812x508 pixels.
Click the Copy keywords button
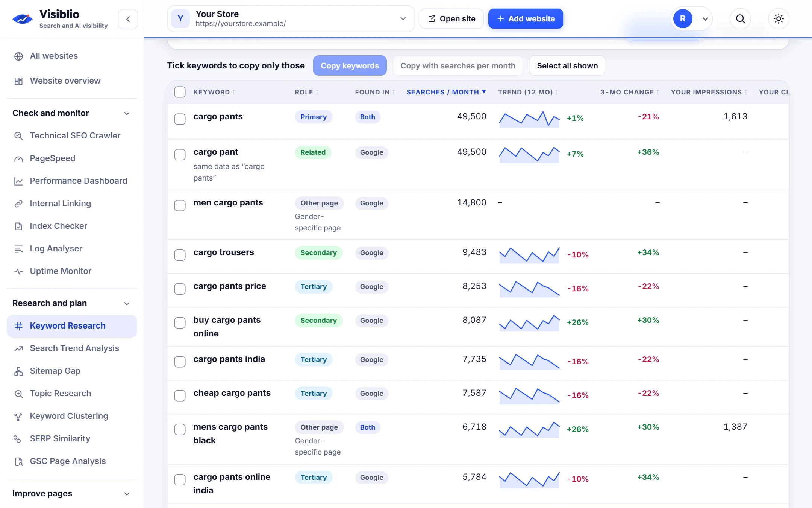coord(350,66)
